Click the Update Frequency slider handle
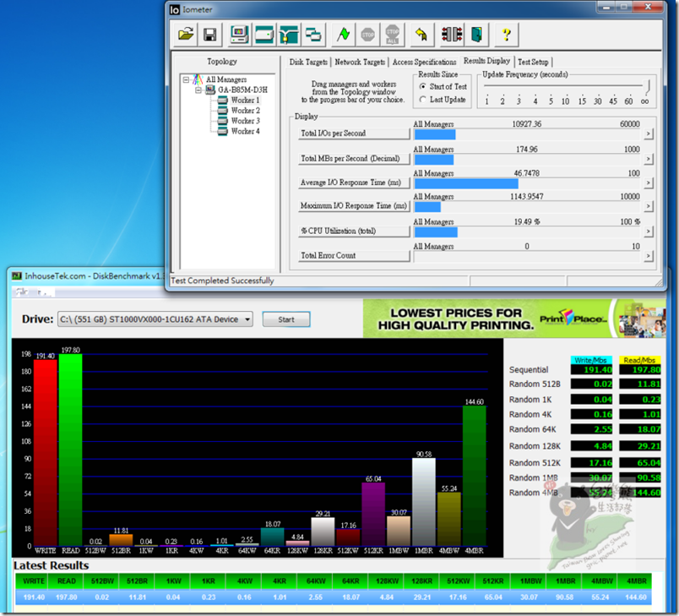The width and height of the screenshot is (679, 616). [648, 86]
